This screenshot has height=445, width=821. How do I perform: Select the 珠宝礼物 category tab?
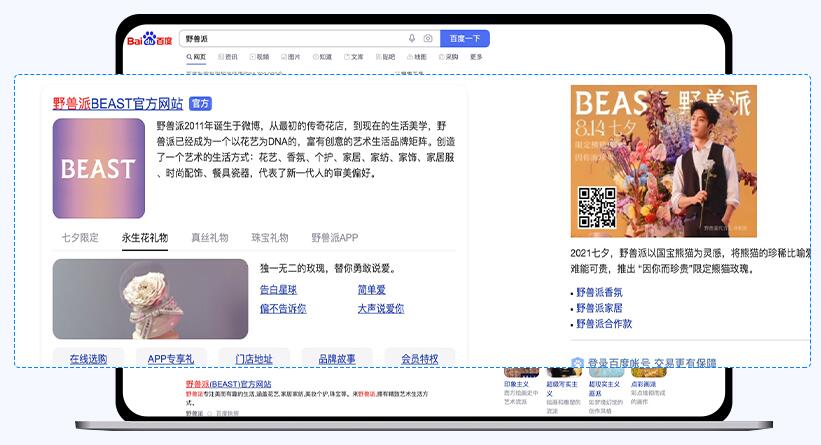pyautogui.click(x=270, y=238)
